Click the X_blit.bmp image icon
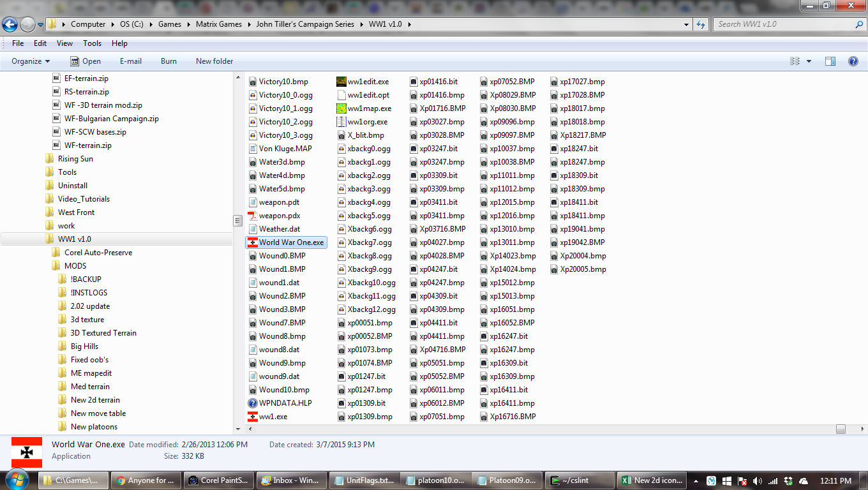868x490 pixels. click(341, 135)
